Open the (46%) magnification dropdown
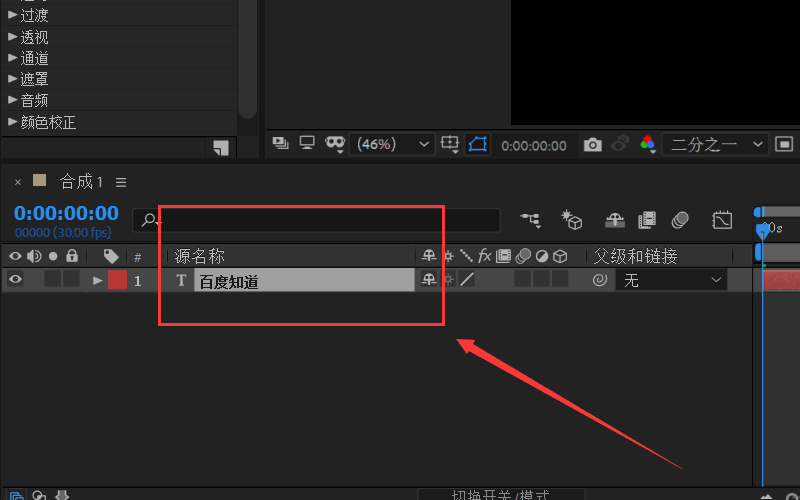The image size is (800, 500). (392, 144)
